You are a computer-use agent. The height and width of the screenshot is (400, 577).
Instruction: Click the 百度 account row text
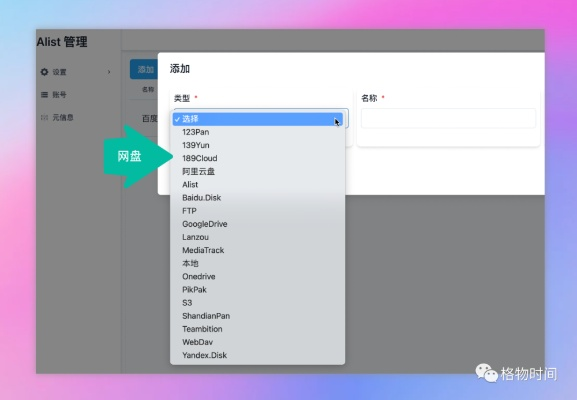(150, 118)
